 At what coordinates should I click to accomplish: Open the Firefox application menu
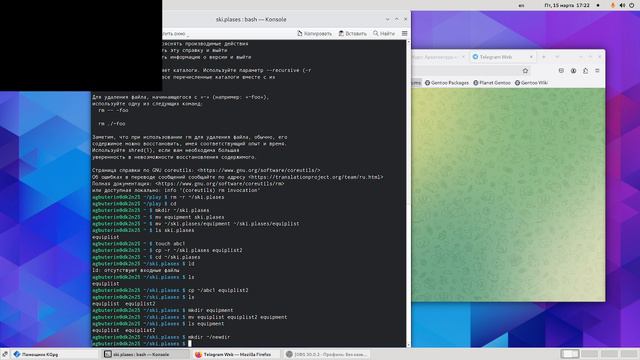click(597, 71)
